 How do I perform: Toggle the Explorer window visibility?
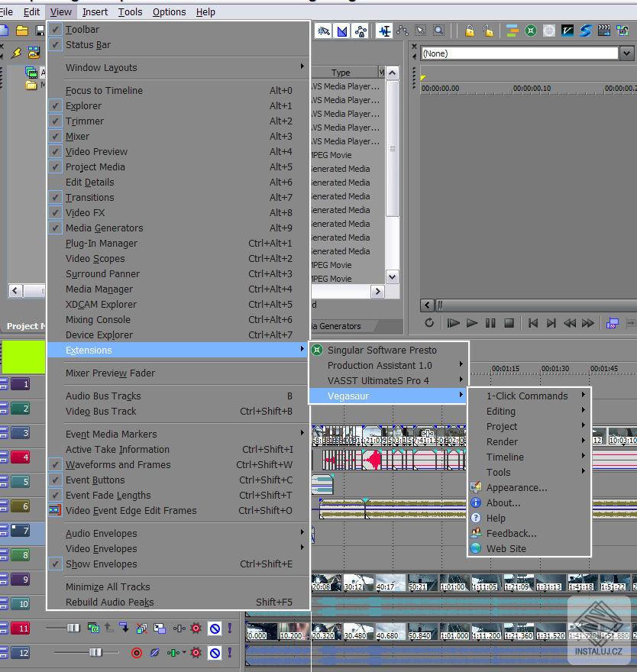coord(178,106)
